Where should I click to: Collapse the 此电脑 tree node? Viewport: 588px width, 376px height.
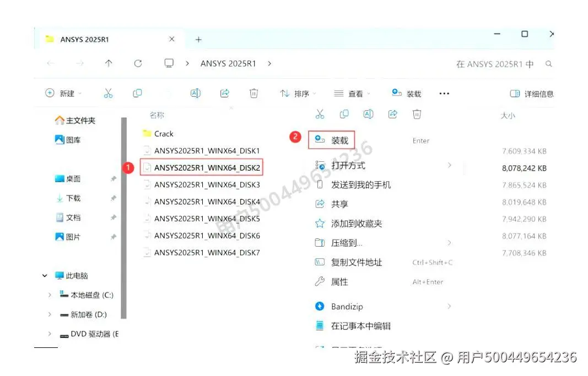click(45, 275)
